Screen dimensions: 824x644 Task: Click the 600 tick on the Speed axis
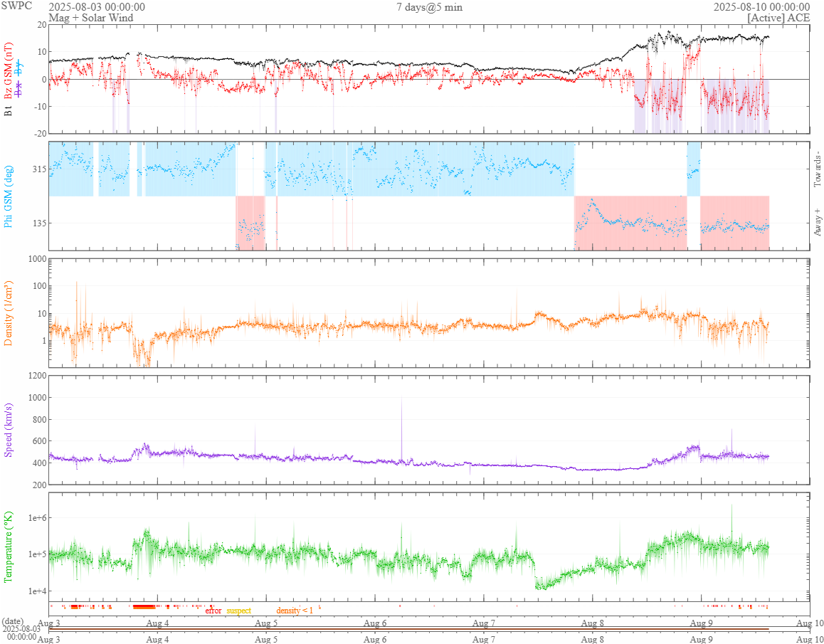[x=38, y=441]
